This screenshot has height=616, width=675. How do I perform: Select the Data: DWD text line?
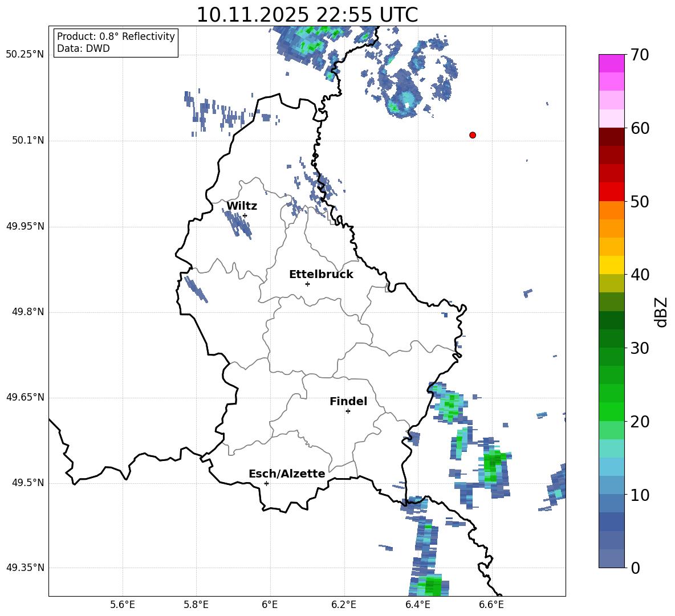(x=83, y=49)
